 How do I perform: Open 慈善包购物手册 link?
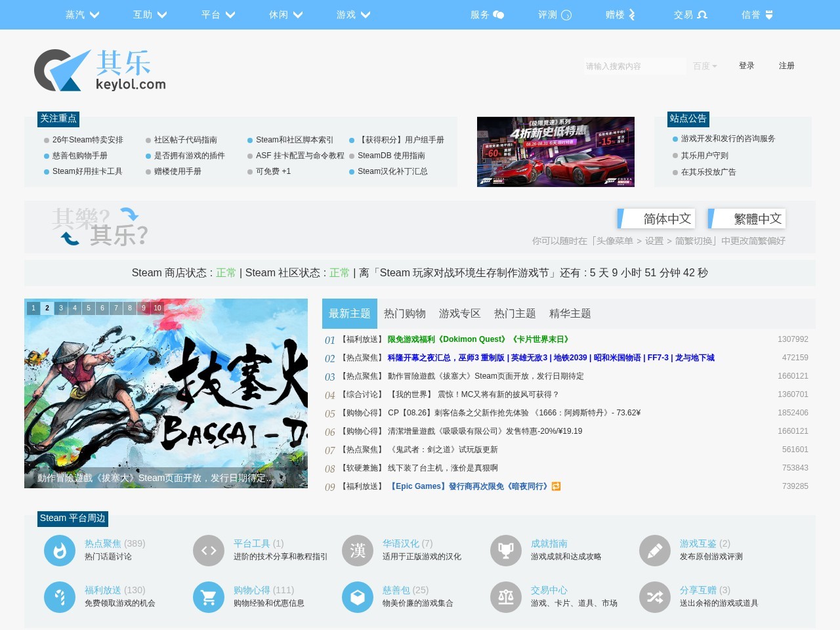pos(80,156)
